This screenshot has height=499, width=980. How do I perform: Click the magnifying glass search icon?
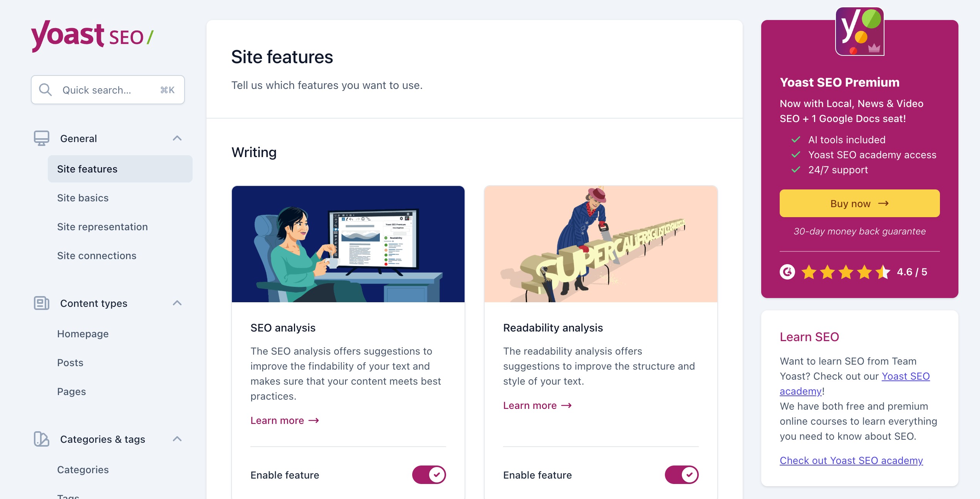[45, 90]
